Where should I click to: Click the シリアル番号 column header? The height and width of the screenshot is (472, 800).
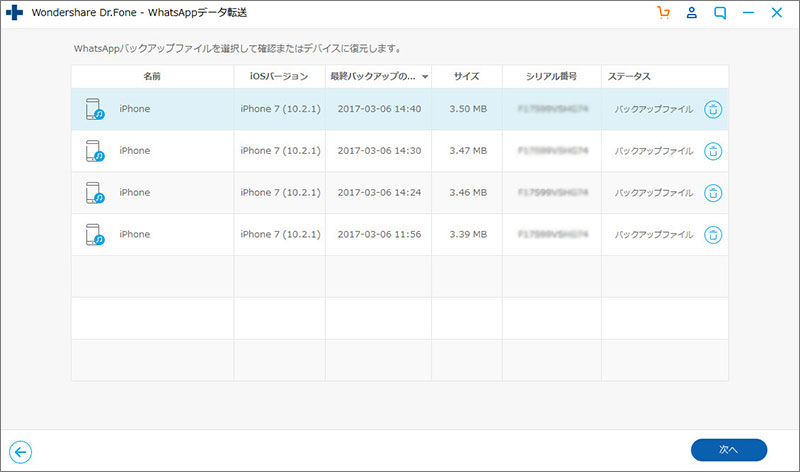click(551, 77)
